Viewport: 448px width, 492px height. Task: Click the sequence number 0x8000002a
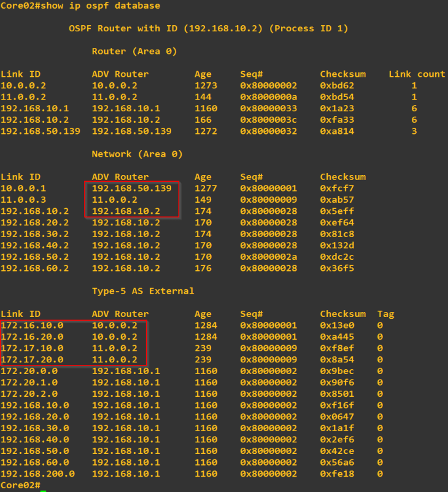268,257
